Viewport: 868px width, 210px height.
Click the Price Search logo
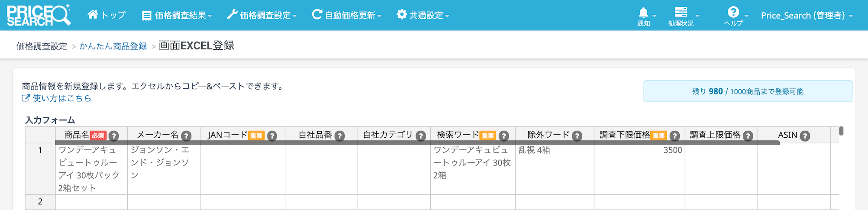(39, 15)
